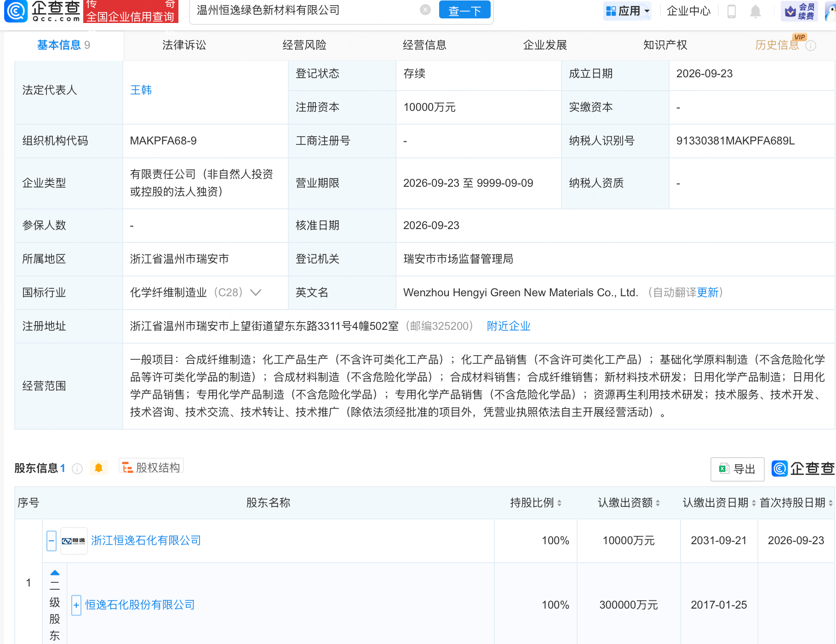Click the 2017-01-25 date cell
The image size is (836, 644).
coord(719,605)
